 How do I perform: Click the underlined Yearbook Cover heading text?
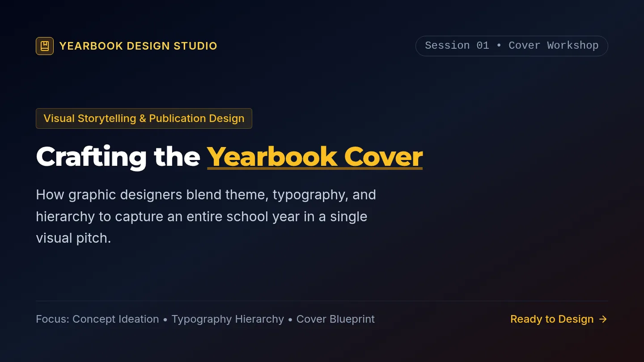pos(315,157)
